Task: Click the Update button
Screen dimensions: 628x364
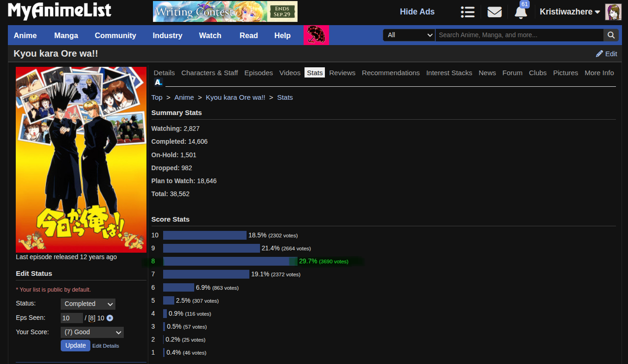Action: click(x=76, y=345)
